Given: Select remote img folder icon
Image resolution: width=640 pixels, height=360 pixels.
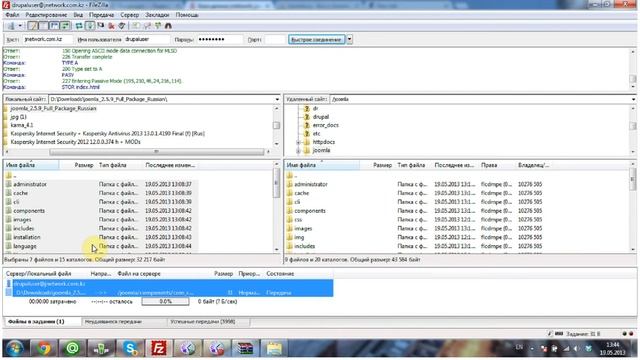Looking at the screenshot, I should point(289,237).
